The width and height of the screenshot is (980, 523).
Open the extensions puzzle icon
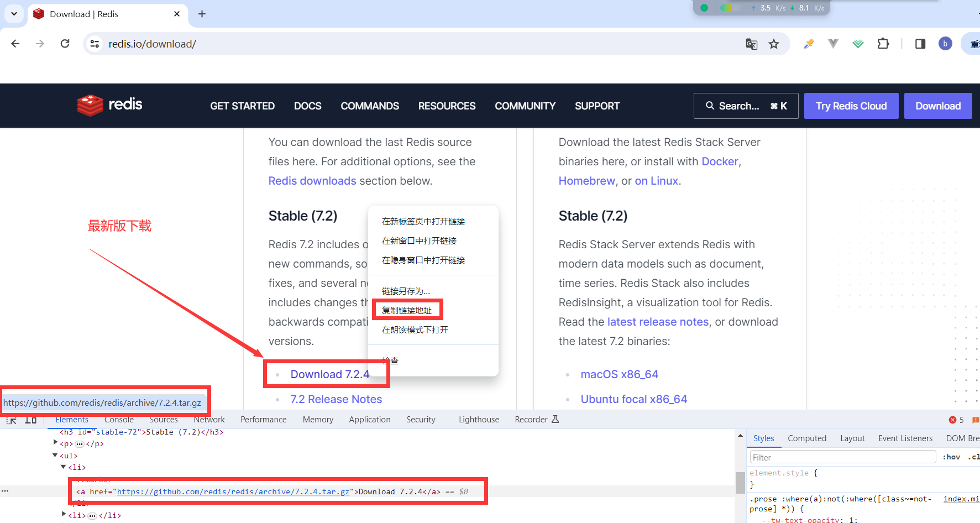[883, 44]
